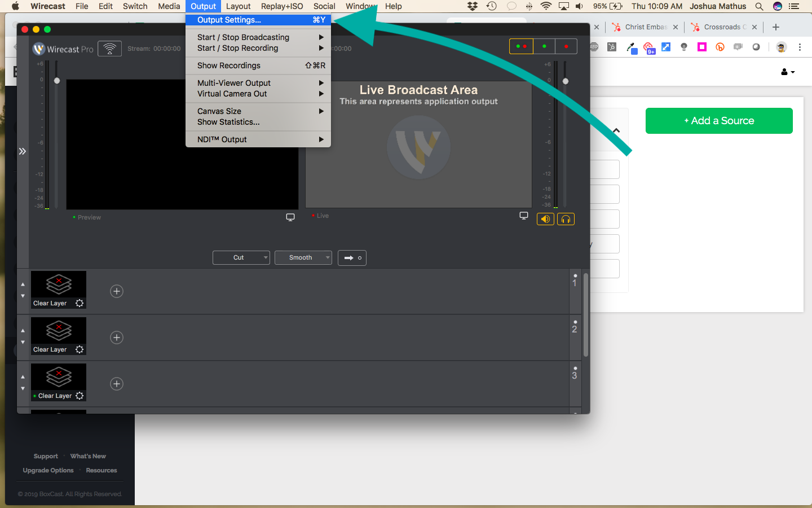812x508 pixels.
Task: Click the Wi-Fi stream button beside Wirecast Pro
Action: point(109,49)
